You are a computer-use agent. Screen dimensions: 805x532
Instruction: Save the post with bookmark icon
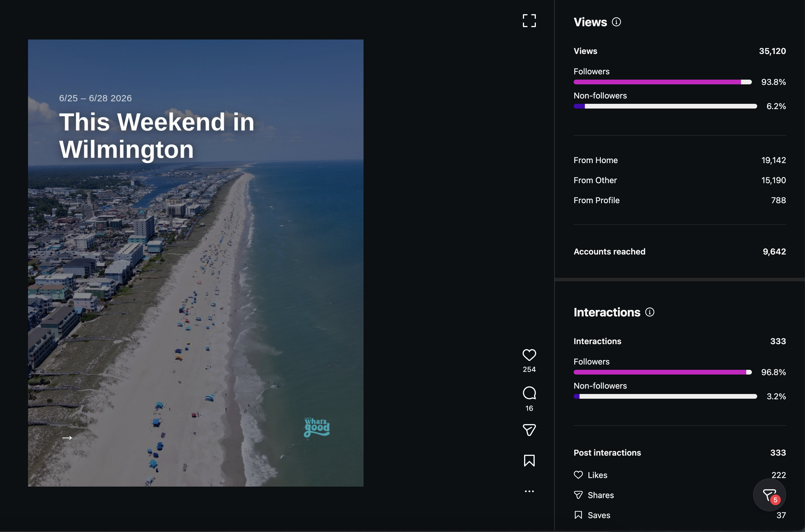coord(529,461)
